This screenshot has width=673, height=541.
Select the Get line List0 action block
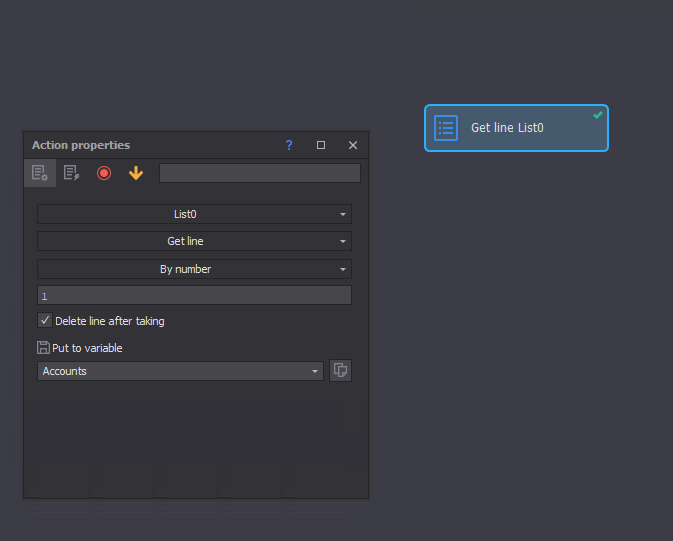coord(516,128)
